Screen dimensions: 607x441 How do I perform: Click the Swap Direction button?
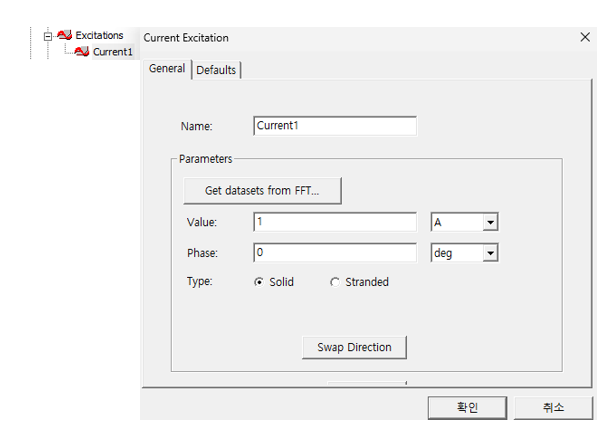coord(354,347)
